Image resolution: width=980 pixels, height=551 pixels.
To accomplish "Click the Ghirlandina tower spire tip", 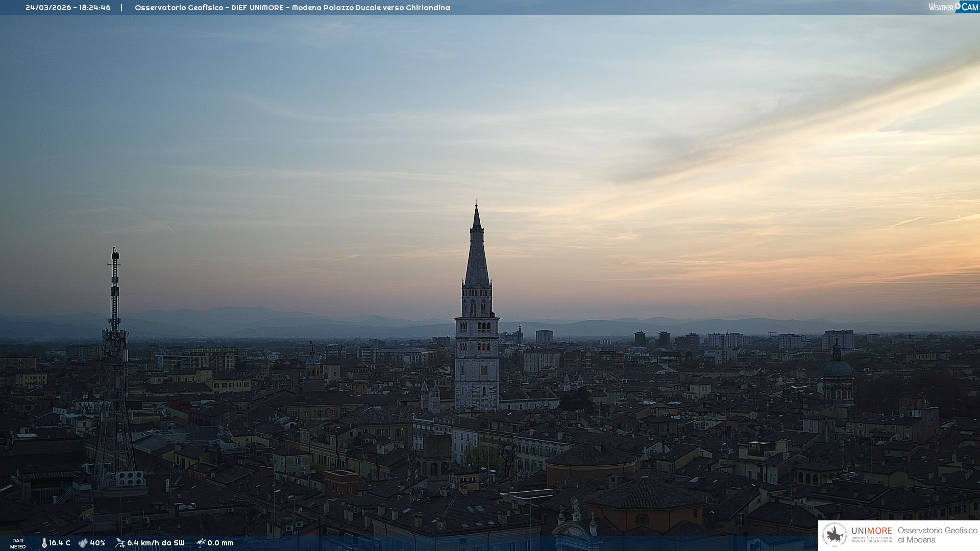I will click(x=477, y=207).
